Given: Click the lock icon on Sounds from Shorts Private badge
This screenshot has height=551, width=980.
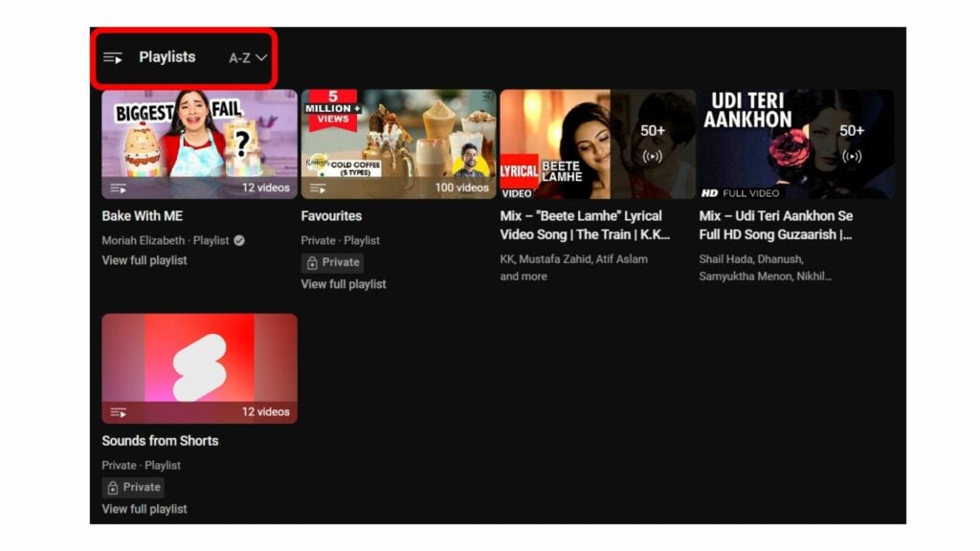Looking at the screenshot, I should click(114, 487).
